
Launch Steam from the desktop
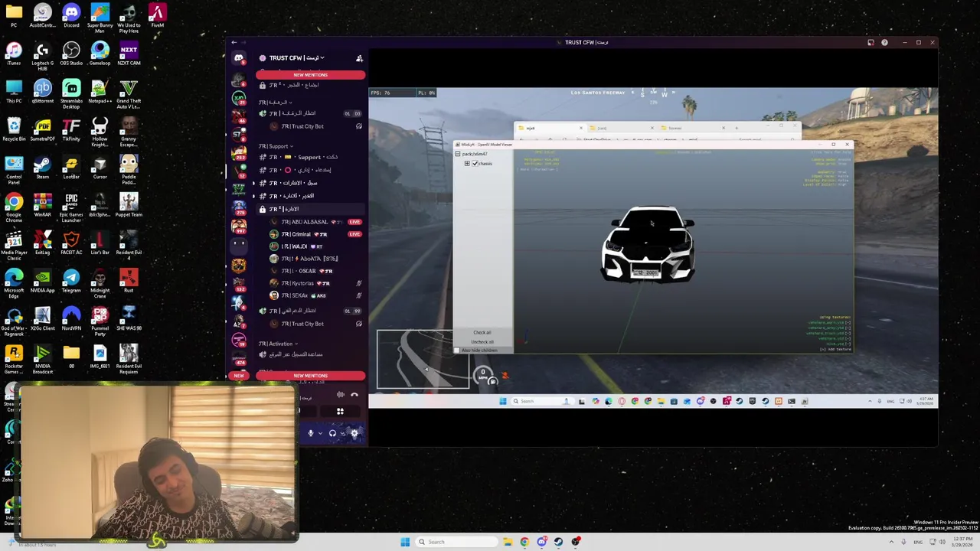(42, 167)
